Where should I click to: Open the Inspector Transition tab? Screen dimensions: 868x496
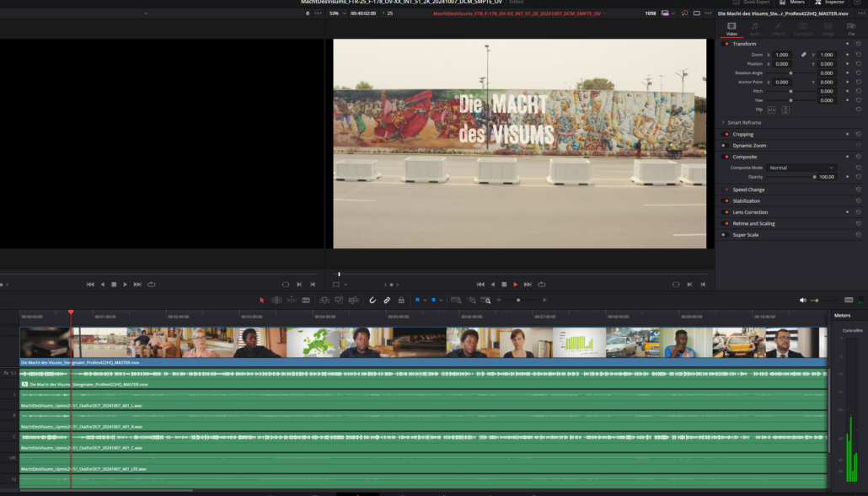(802, 29)
